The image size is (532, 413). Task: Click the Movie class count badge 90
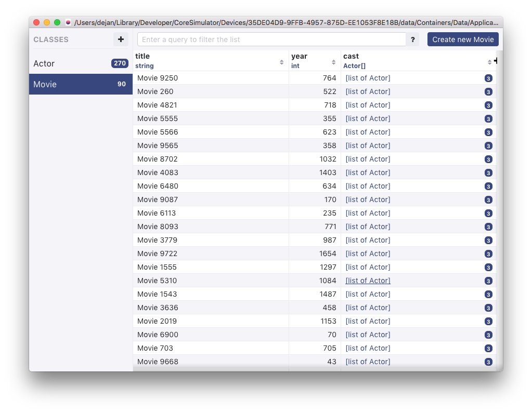tap(121, 84)
